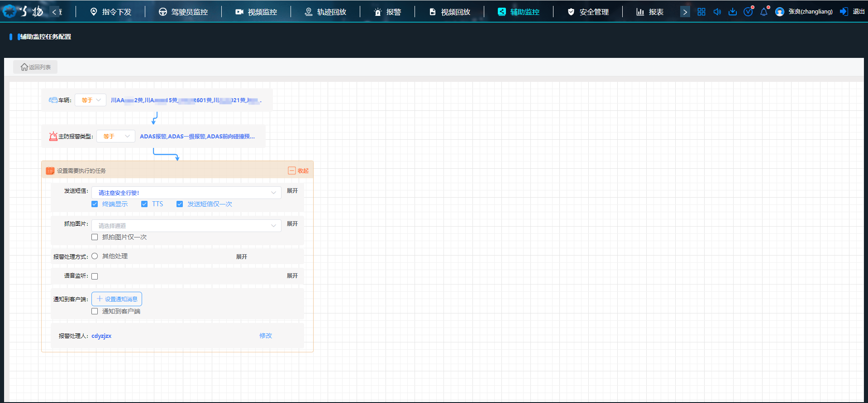Uncheck the 终端显示 checkbox

coord(95,204)
